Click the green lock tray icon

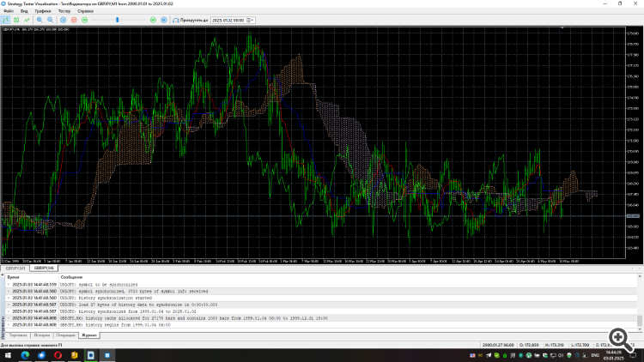505,355
